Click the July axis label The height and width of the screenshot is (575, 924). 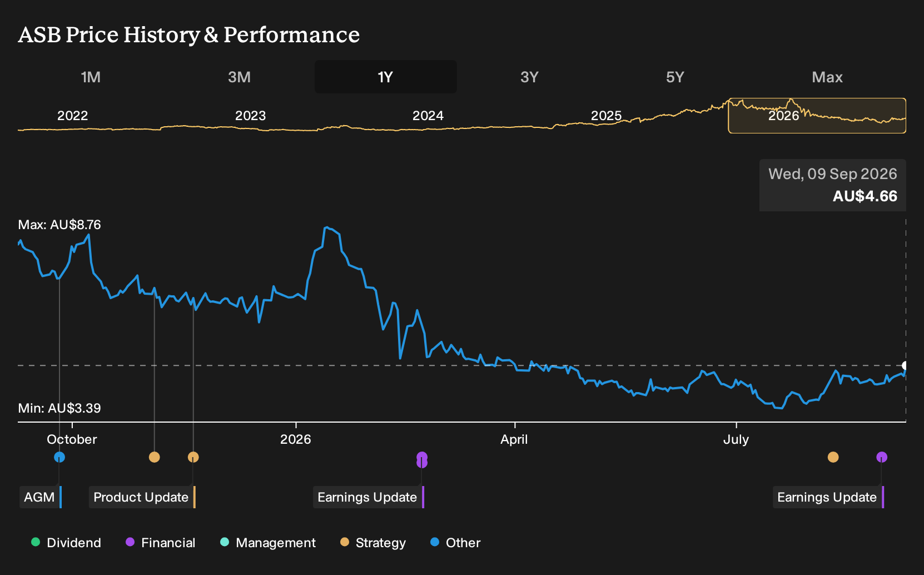[x=736, y=439]
